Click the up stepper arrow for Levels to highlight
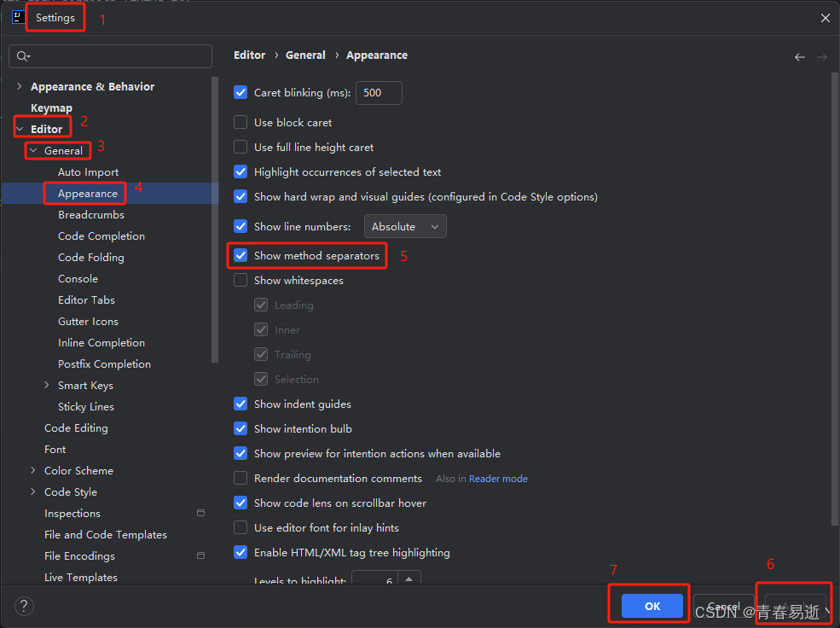This screenshot has height=628, width=840. 408,576
